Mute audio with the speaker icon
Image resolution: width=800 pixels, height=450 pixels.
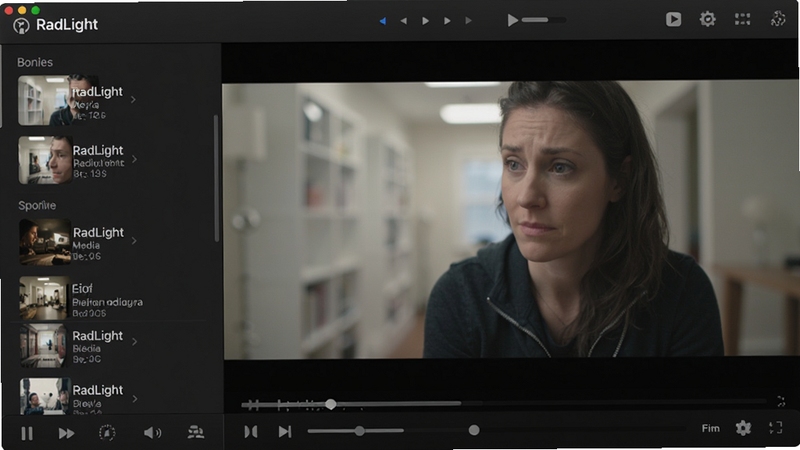(x=152, y=433)
